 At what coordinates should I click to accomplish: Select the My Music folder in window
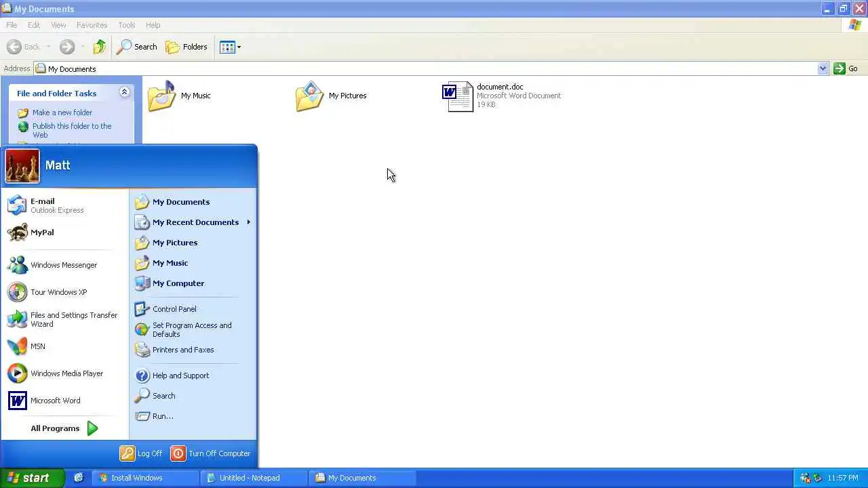(179, 96)
